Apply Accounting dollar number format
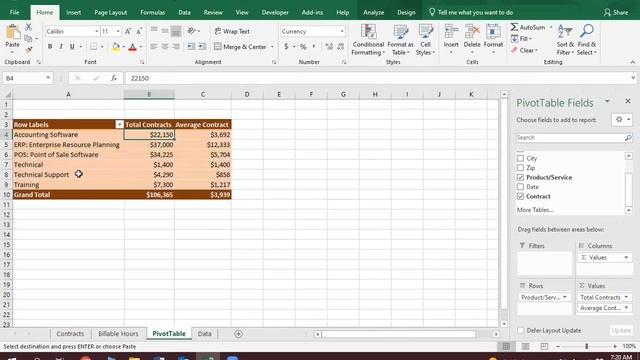 point(286,47)
